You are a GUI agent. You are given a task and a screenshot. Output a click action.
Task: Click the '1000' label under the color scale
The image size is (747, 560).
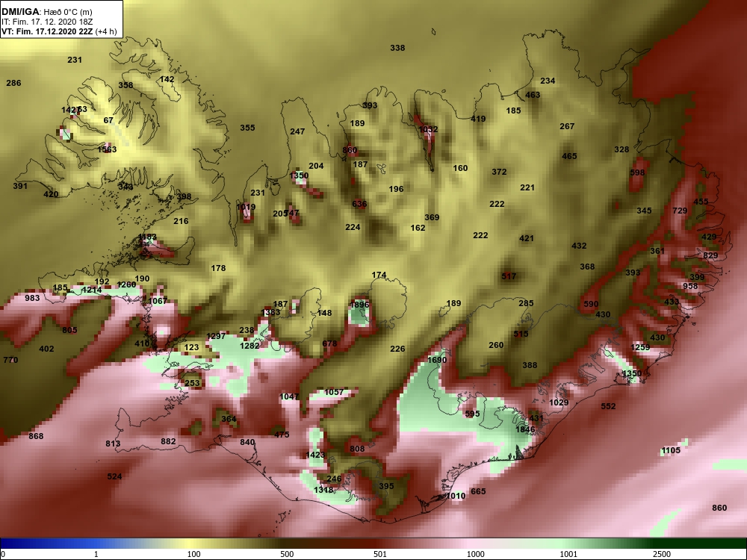point(475,554)
